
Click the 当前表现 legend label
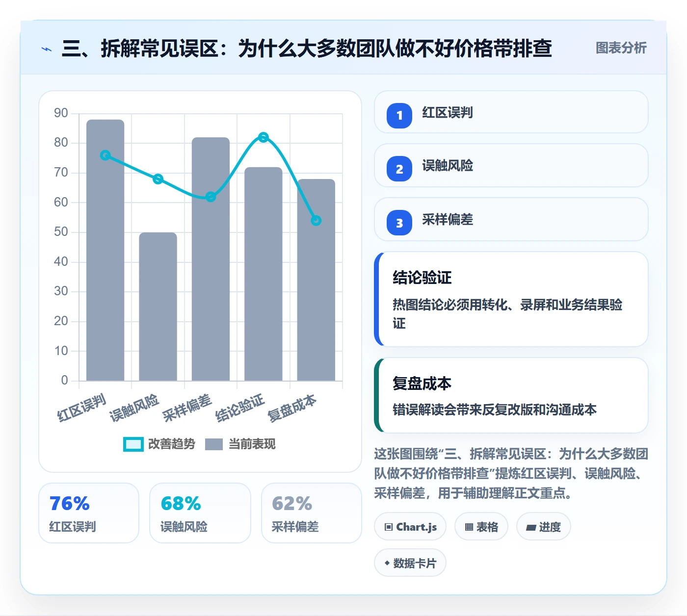(252, 444)
